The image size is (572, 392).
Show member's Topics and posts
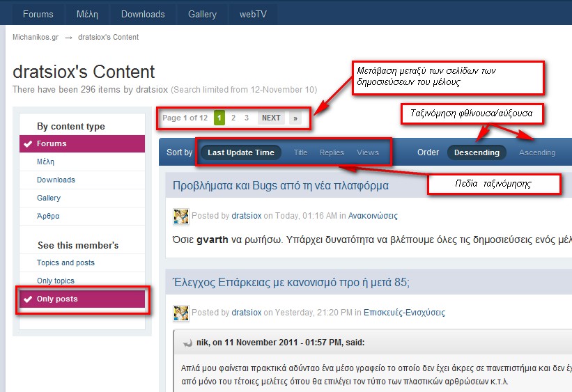point(82,262)
